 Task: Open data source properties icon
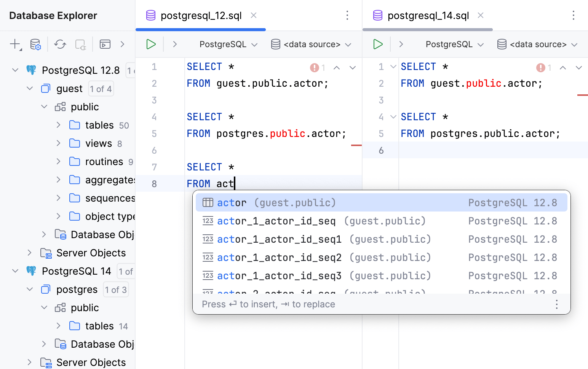click(35, 45)
